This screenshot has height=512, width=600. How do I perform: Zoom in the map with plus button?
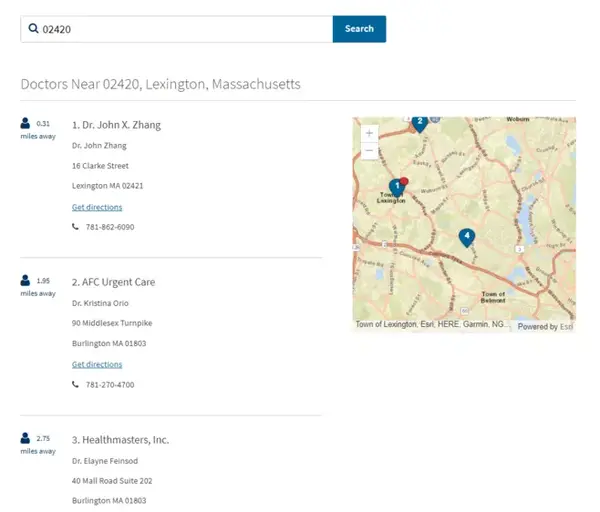coord(369,133)
